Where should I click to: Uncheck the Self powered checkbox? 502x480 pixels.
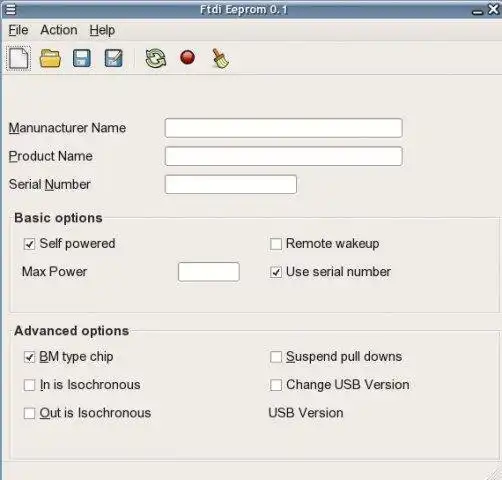[29, 244]
